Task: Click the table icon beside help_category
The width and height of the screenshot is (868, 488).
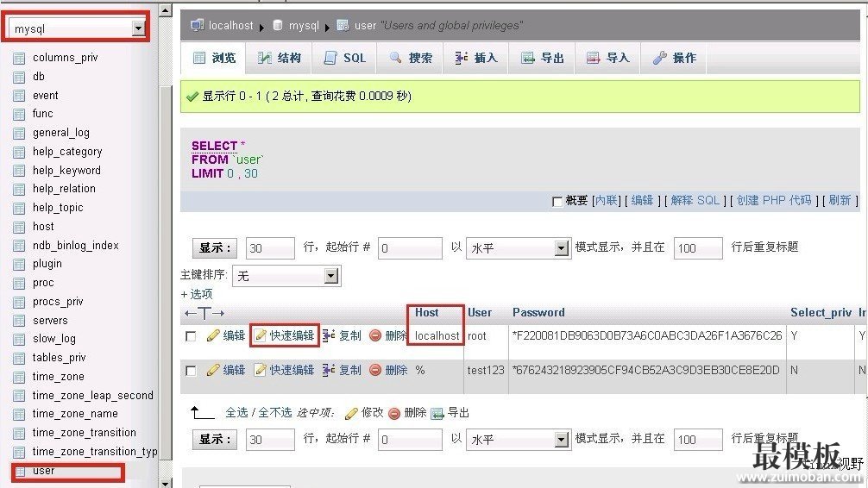Action: point(19,152)
